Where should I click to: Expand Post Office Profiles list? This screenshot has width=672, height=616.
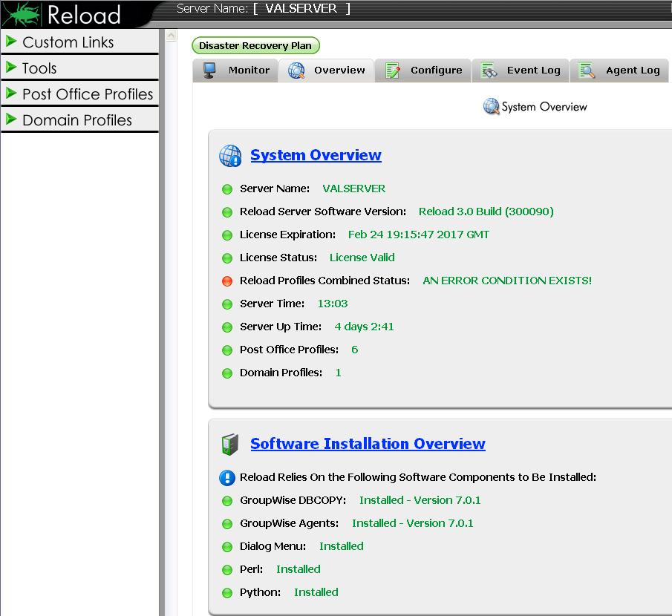(87, 94)
